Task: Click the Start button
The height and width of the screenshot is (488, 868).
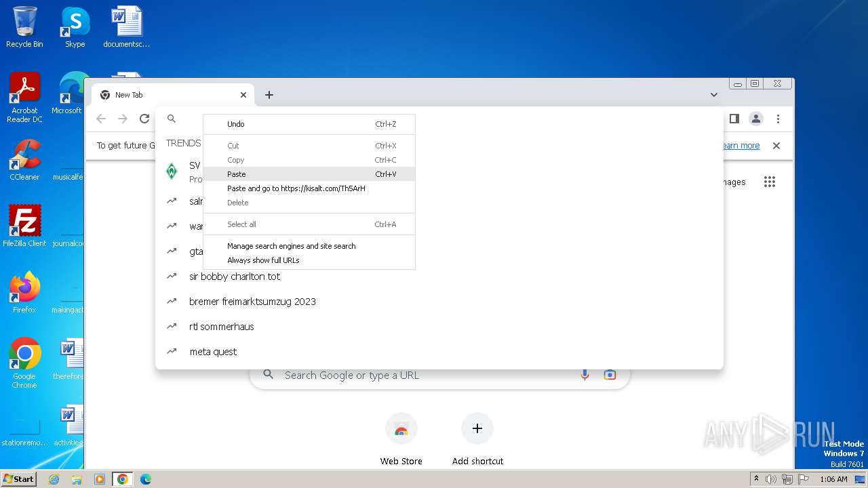Action: pos(18,479)
